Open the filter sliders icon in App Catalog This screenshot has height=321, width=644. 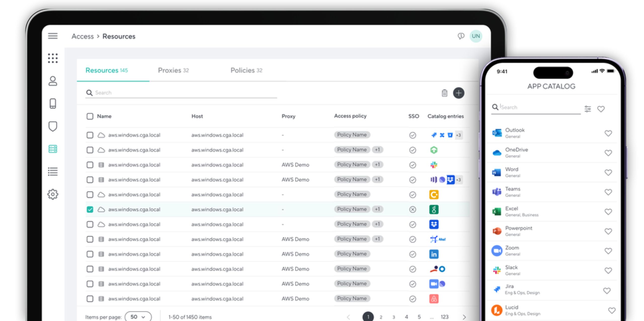tap(588, 109)
